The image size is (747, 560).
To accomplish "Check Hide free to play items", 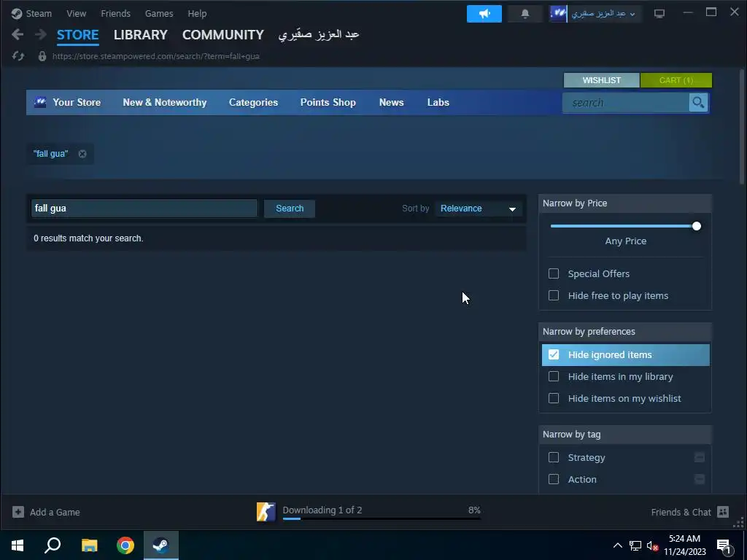I will point(554,296).
